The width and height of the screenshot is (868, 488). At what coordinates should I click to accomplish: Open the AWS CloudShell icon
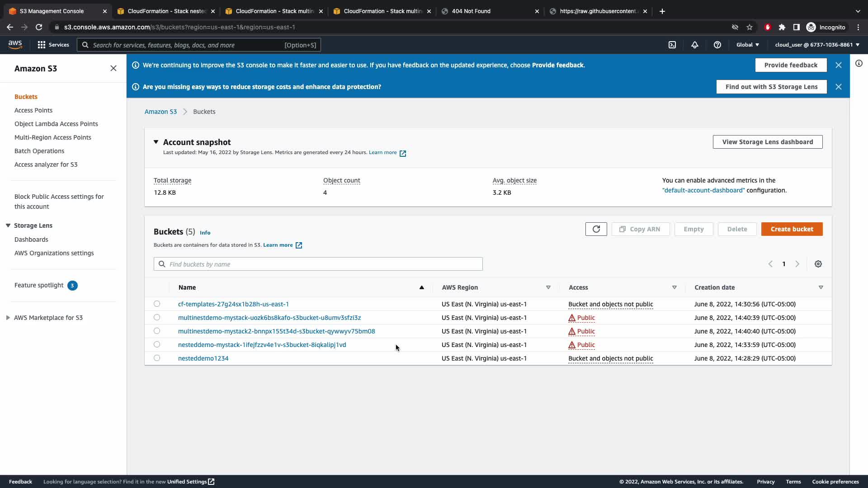(x=672, y=45)
